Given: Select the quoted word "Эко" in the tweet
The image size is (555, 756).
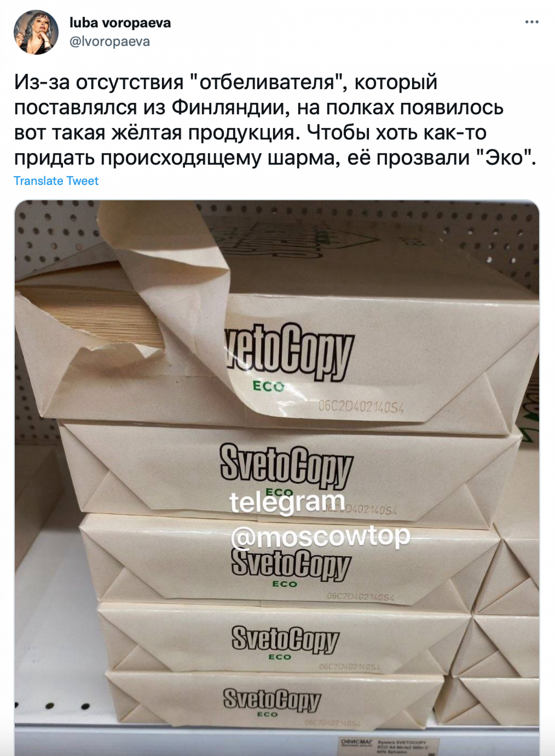Looking at the screenshot, I should pos(505,158).
